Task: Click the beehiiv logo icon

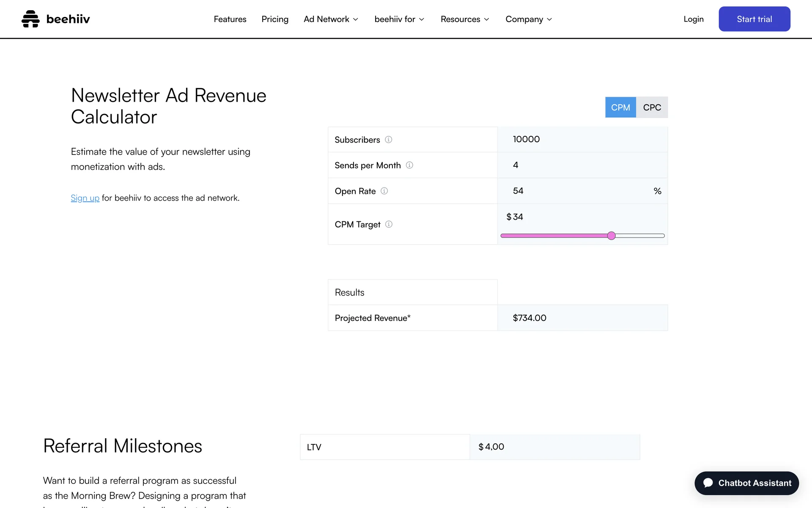Action: 30,19
